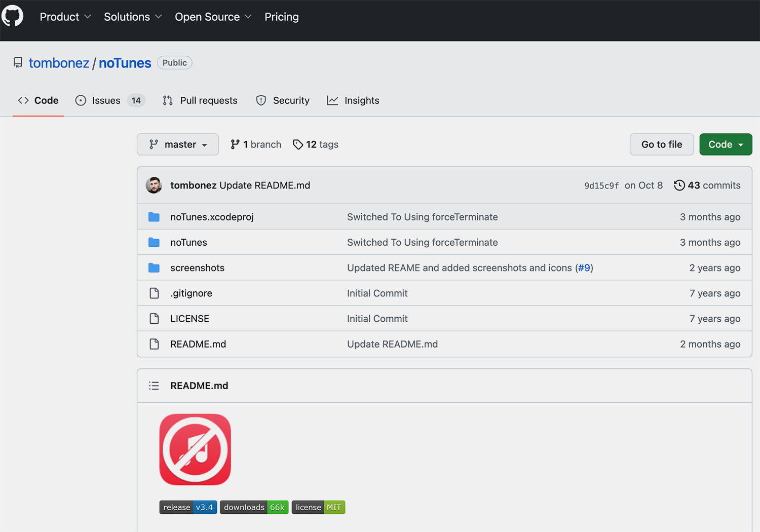The height and width of the screenshot is (532, 760).
Task: Expand the Product navigation menu
Action: pyautogui.click(x=65, y=17)
